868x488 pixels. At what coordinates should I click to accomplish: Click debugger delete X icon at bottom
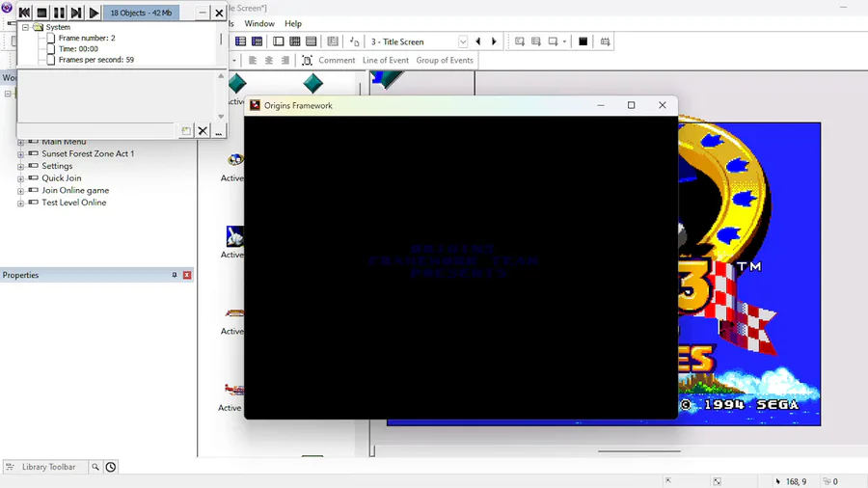pos(203,130)
